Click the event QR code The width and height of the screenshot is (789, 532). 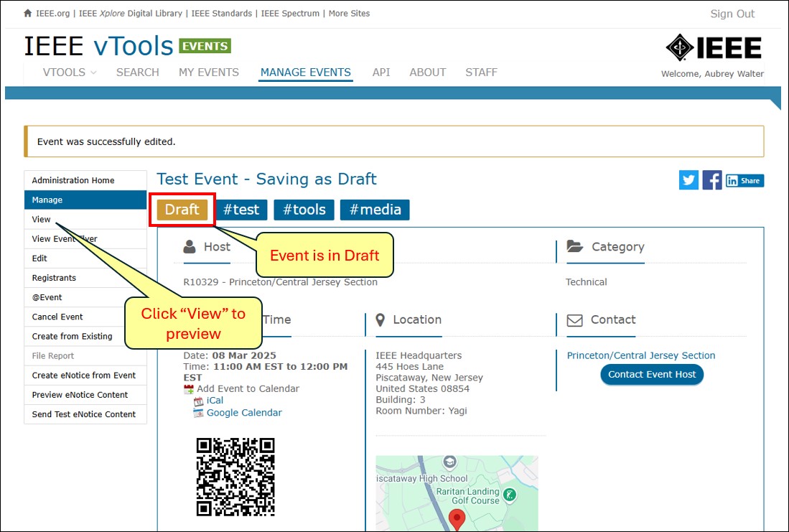(x=235, y=477)
